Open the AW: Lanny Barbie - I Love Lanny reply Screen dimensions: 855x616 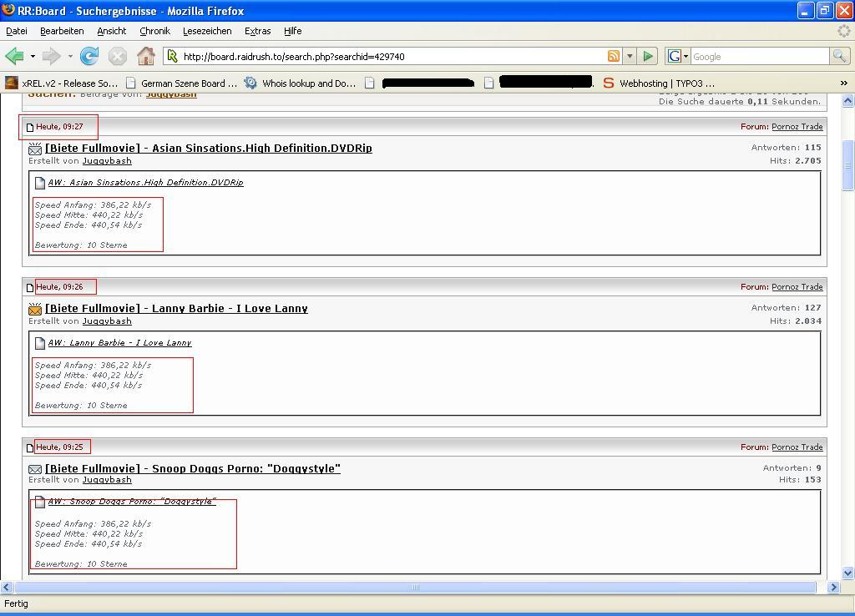(x=120, y=343)
